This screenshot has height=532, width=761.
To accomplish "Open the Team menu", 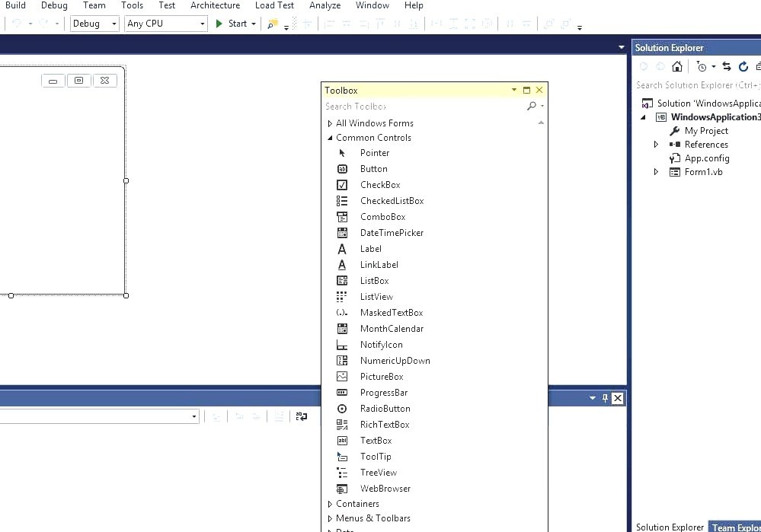I will point(94,5).
